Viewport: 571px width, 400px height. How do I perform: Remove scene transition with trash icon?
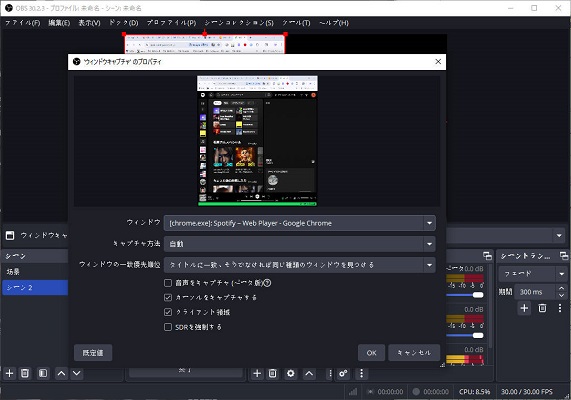pos(542,308)
